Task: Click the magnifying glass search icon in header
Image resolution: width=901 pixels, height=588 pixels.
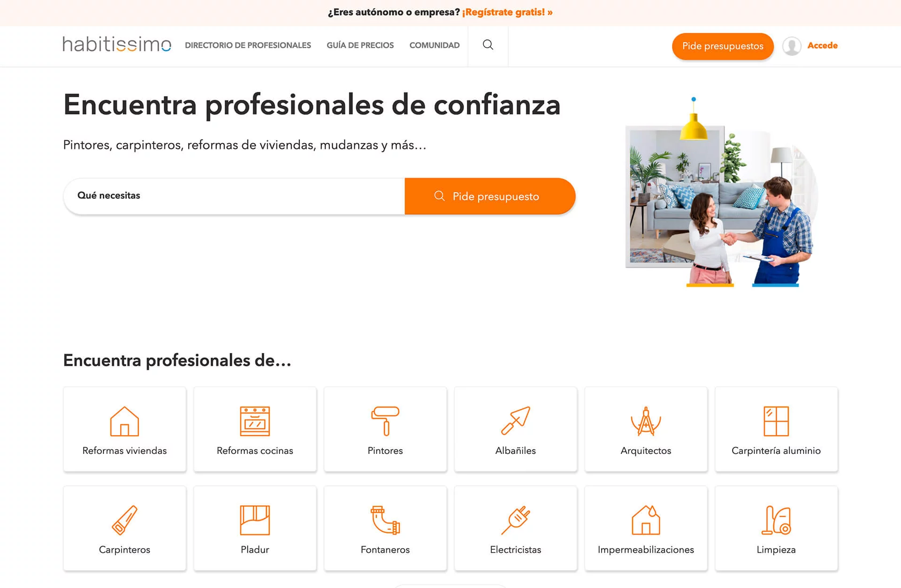Action: (488, 45)
